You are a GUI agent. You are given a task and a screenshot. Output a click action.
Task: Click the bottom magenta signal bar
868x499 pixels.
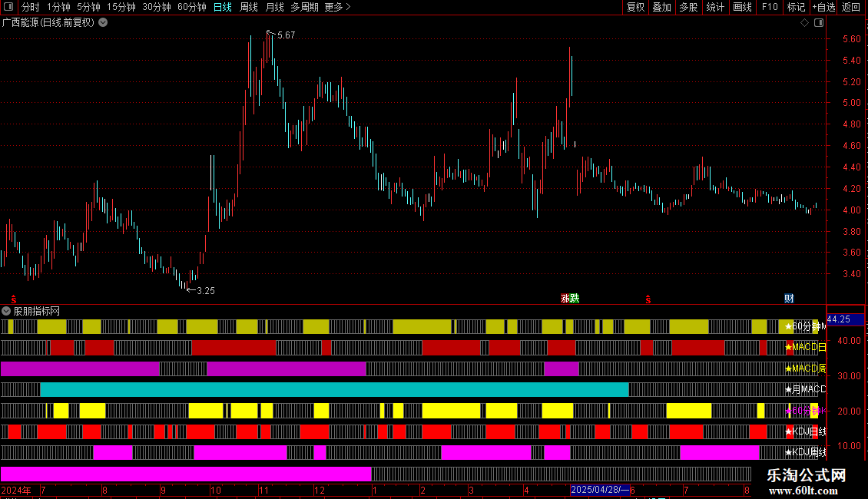[186, 474]
